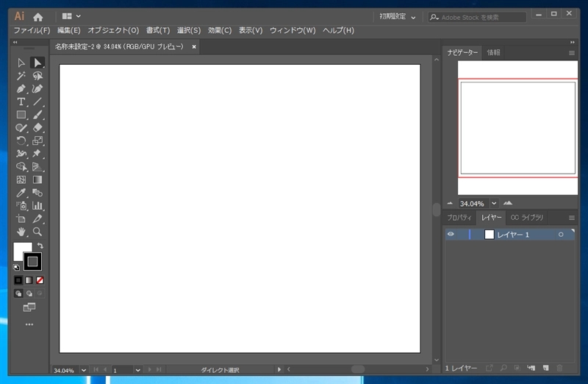Select the Symbol Sprayer tool
Screen dimensions: 588x384
pyautogui.click(x=21, y=206)
